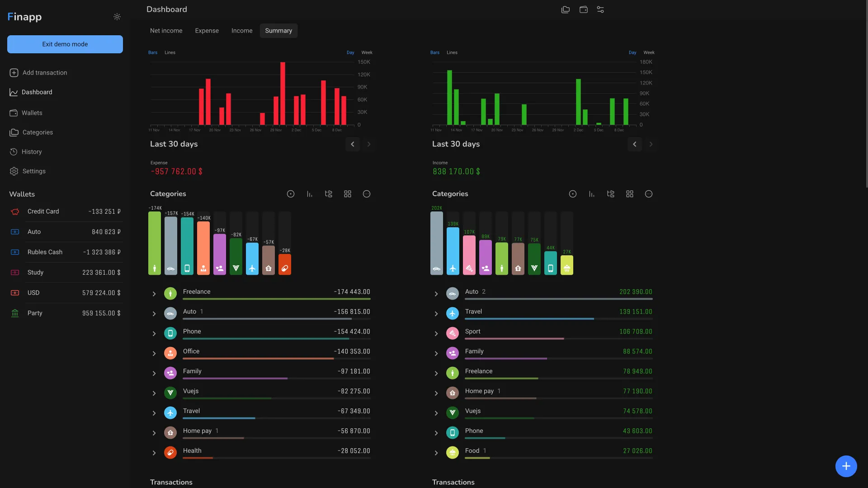
Task: Select Day grouping on the income chart
Action: click(x=632, y=52)
